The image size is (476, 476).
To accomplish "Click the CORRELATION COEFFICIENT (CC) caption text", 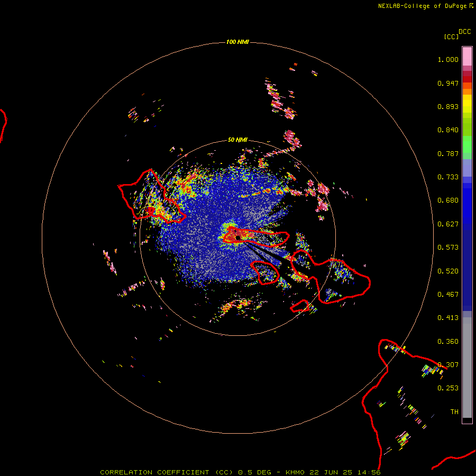I will coord(167,472).
